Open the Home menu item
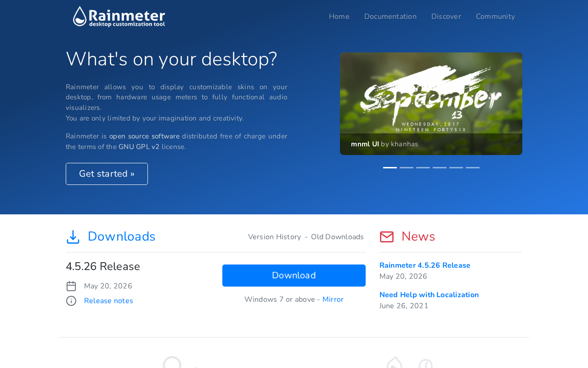Screen dimensions: 588x368 point(339,17)
